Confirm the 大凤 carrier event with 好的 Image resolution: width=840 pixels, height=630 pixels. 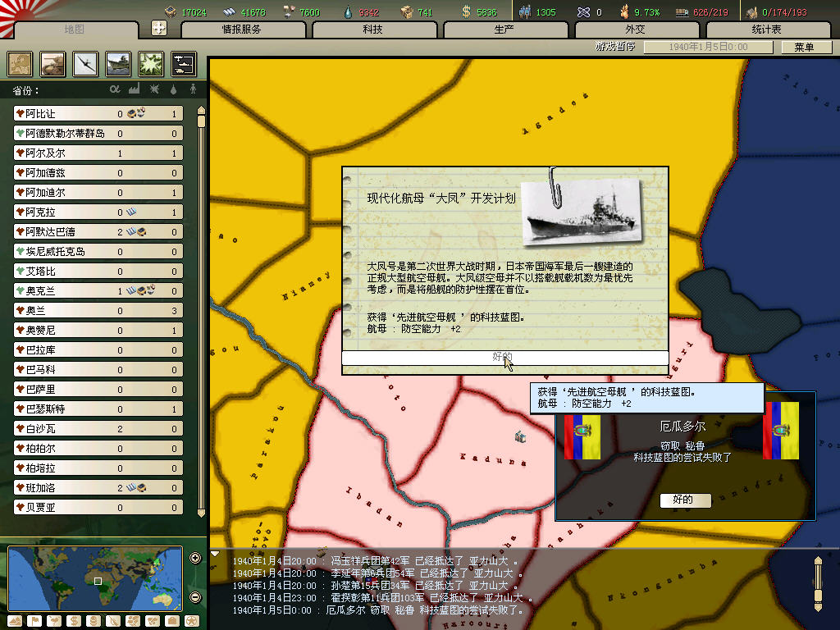click(x=504, y=358)
